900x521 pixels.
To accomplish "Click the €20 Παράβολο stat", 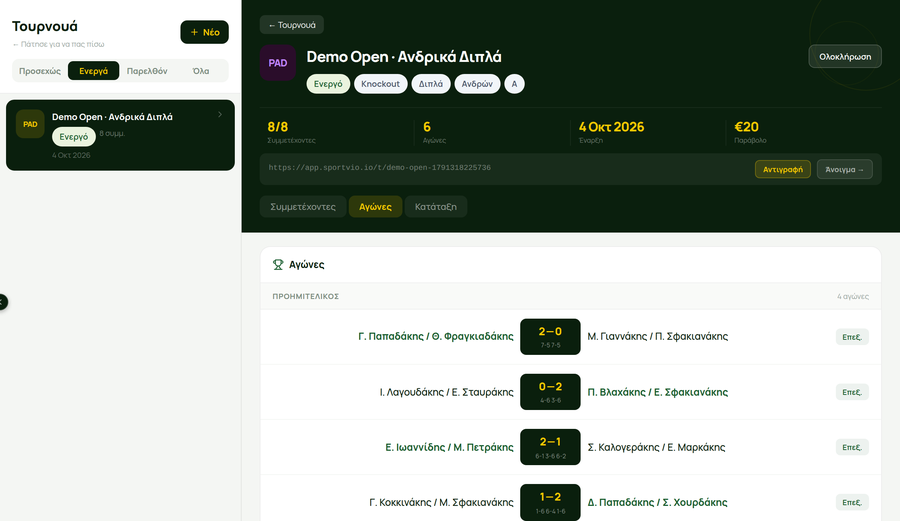I will [750, 132].
